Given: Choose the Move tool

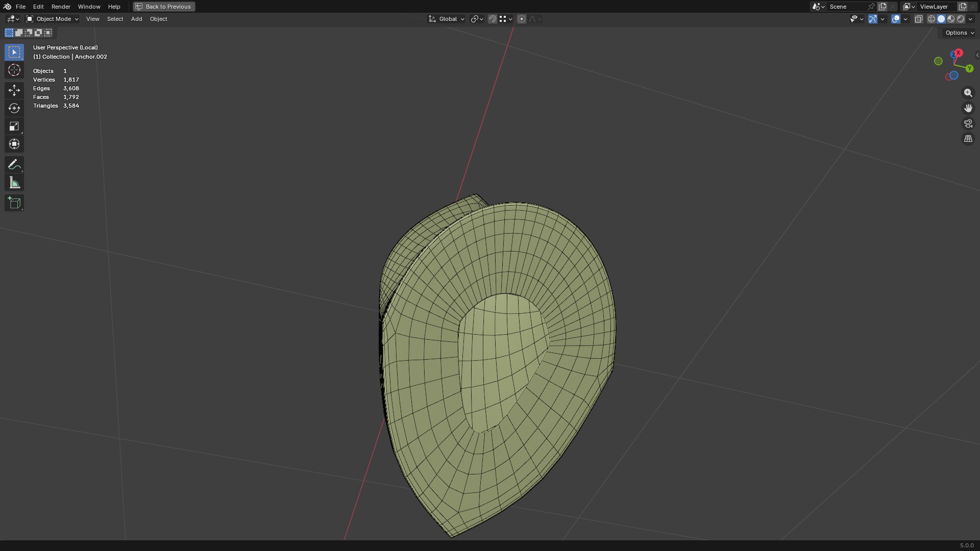Looking at the screenshot, I should pyautogui.click(x=14, y=90).
